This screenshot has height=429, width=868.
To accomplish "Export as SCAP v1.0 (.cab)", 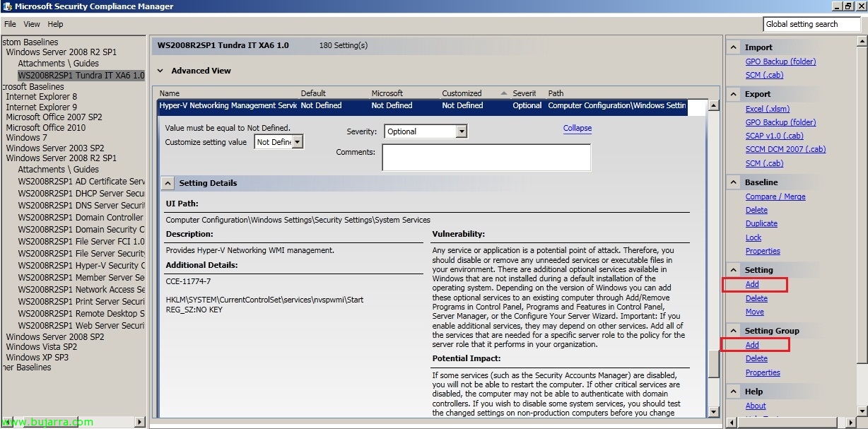I will [774, 136].
